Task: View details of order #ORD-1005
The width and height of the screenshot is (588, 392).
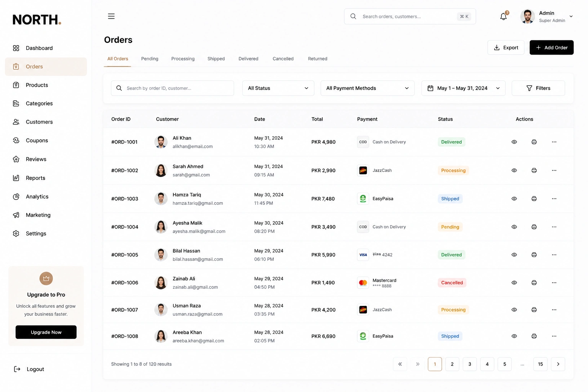Action: (514, 255)
